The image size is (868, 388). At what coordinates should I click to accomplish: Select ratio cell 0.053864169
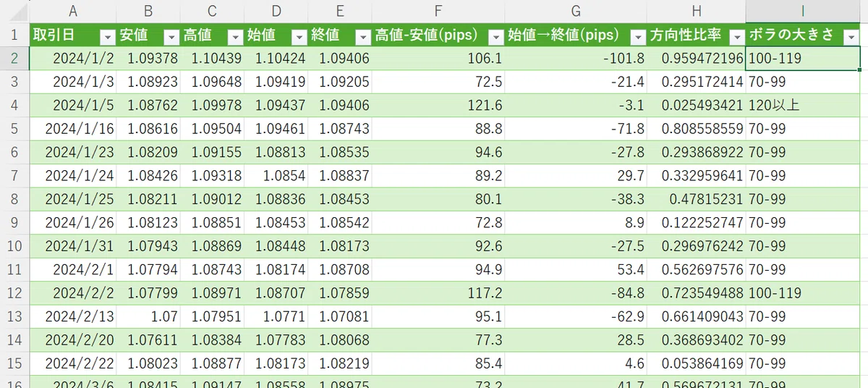(x=697, y=363)
